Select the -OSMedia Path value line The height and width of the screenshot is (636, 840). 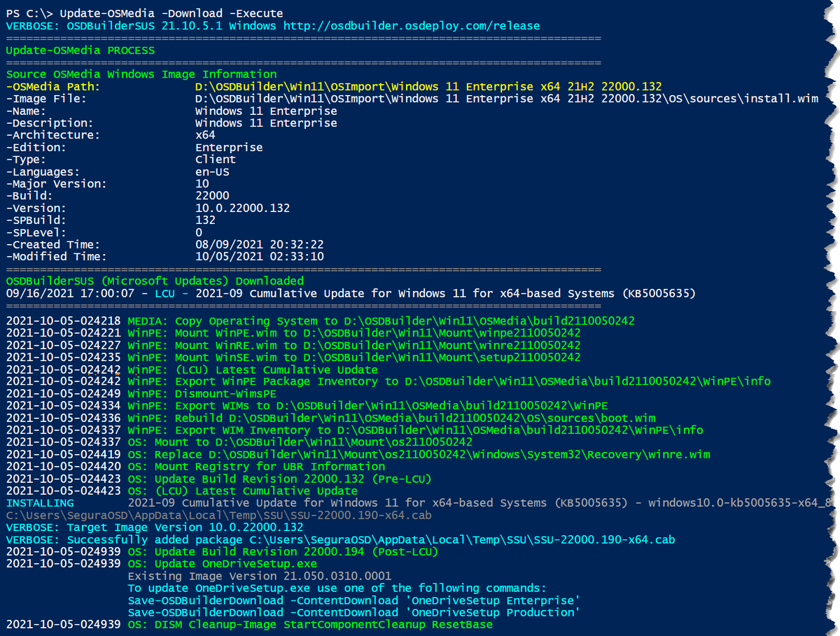tap(428, 87)
